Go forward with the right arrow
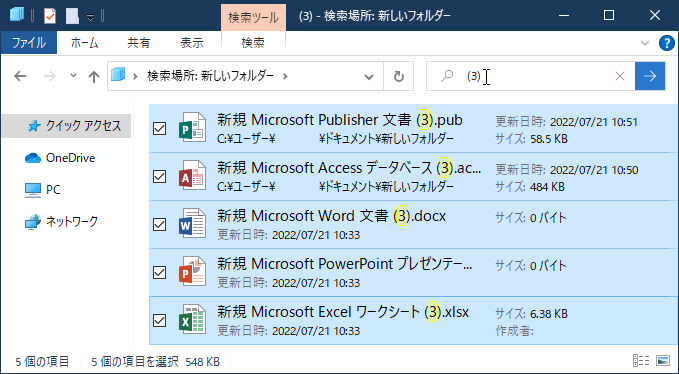The width and height of the screenshot is (679, 374). tap(50, 76)
